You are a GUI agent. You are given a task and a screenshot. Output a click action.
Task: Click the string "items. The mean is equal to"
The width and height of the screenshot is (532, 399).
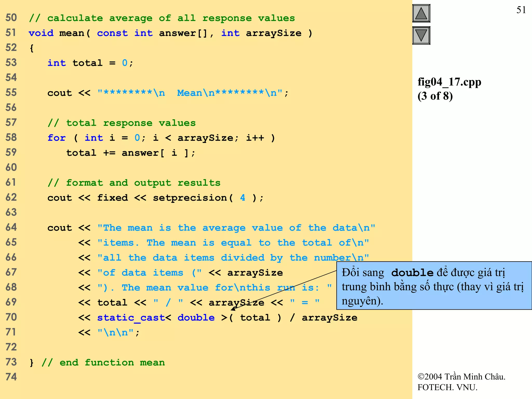(233, 243)
